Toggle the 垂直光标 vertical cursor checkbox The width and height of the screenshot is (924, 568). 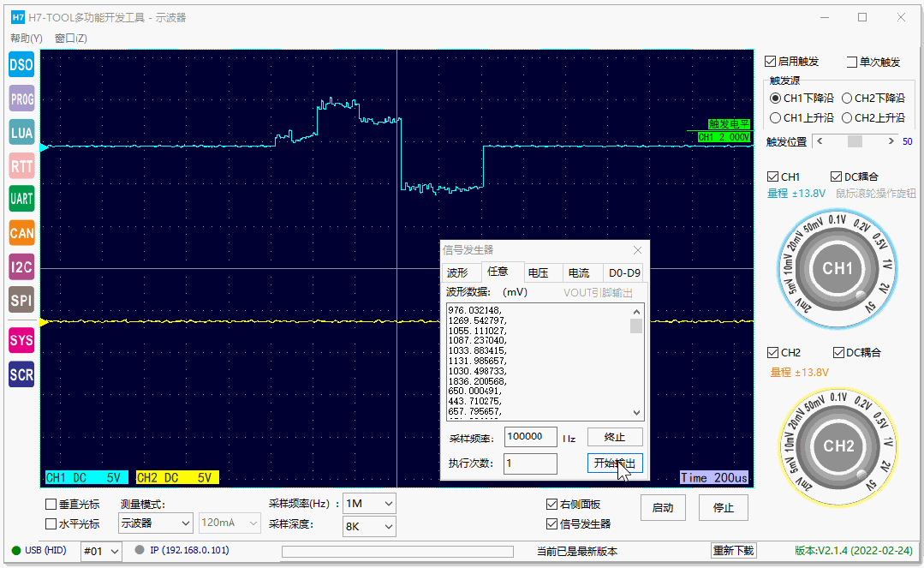51,504
